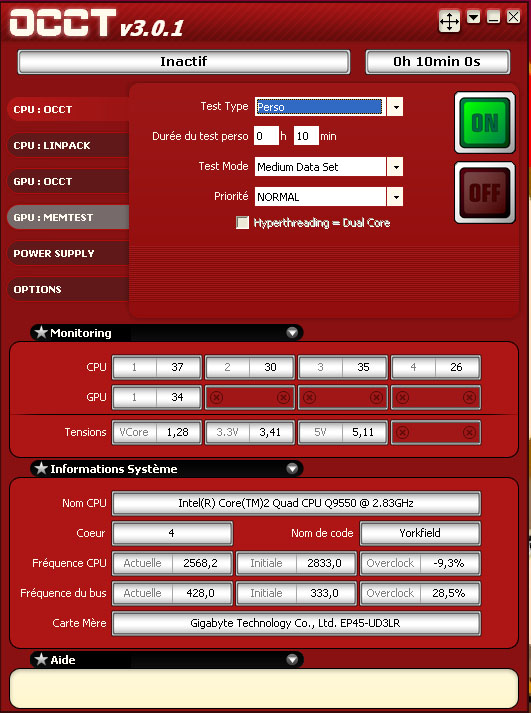Click the Carte Mère Gigabyte EP45-UD3LR field
This screenshot has height=713, width=531.
[x=296, y=623]
